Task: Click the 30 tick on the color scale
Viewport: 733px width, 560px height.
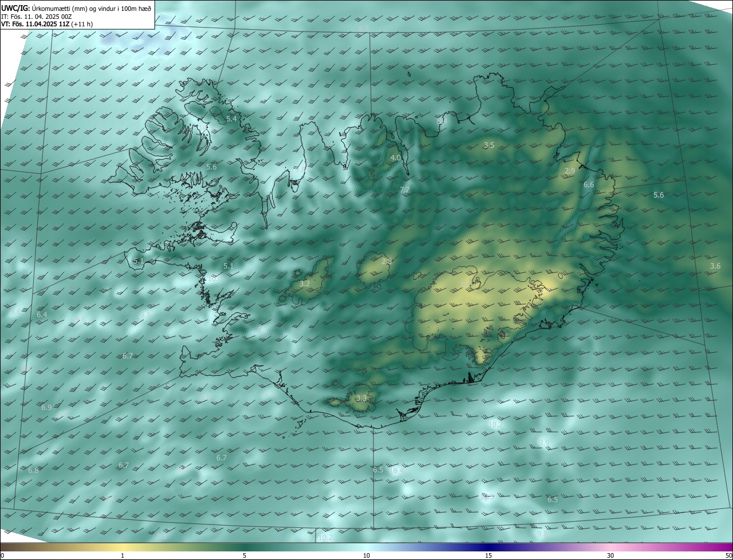Action: click(x=610, y=555)
